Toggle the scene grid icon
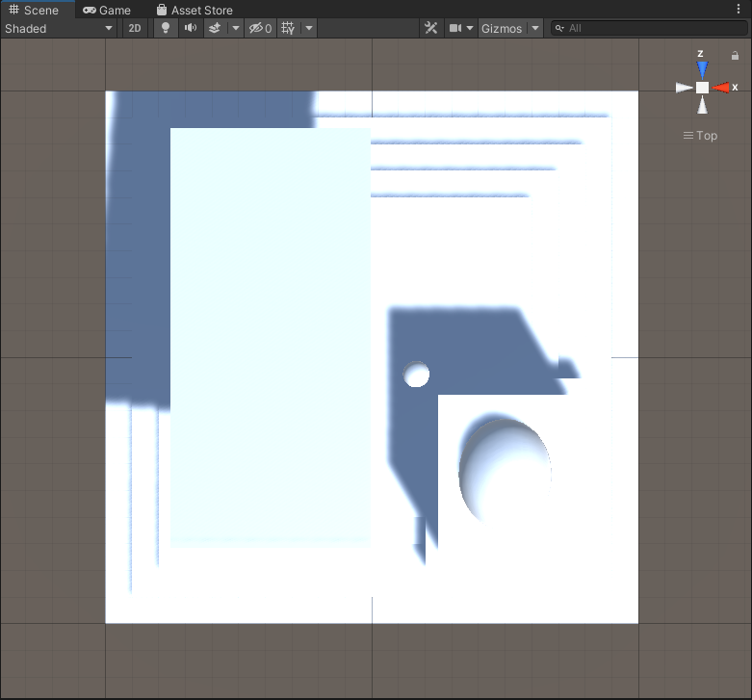Image resolution: width=752 pixels, height=700 pixels. click(288, 28)
